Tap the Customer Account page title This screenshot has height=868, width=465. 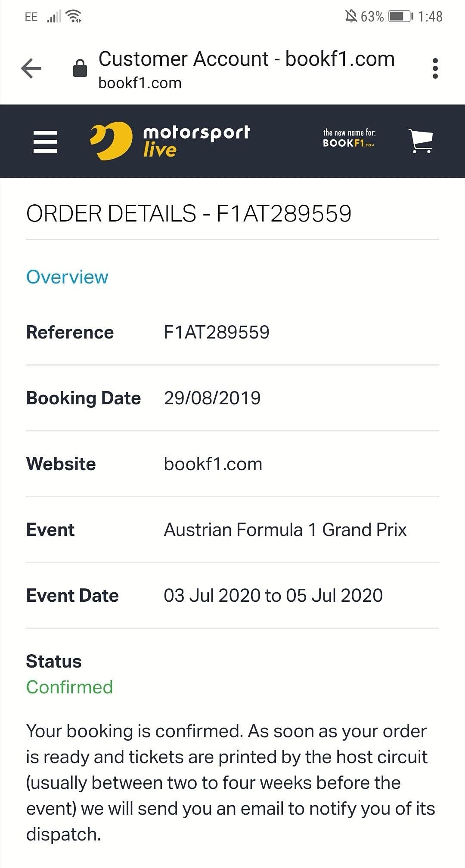(246, 59)
